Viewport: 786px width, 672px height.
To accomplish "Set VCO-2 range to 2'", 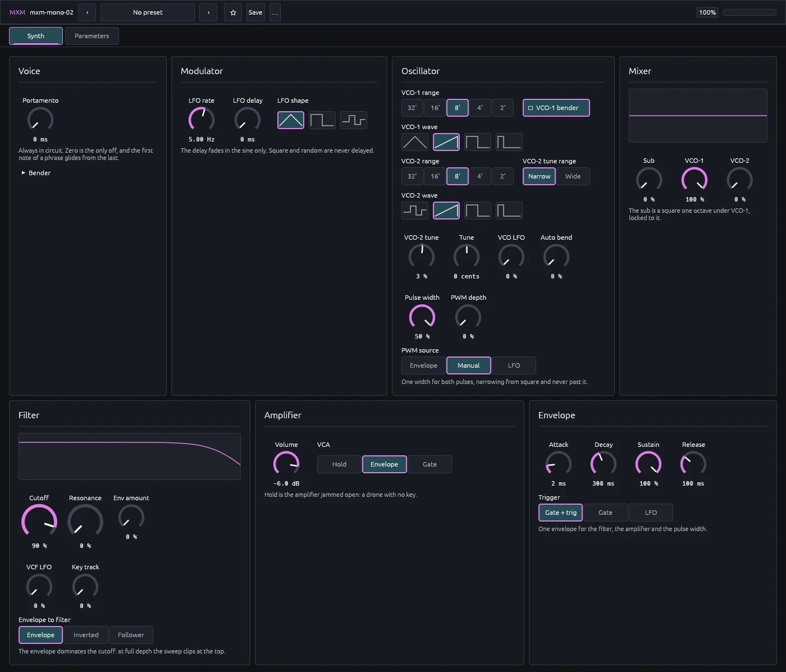I will [x=502, y=176].
